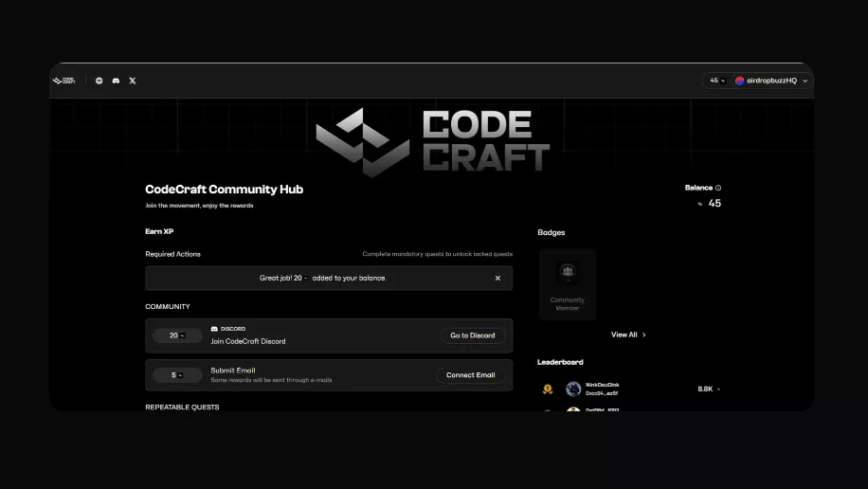Click the Connect Email button
Image resolution: width=868 pixels, height=489 pixels.
click(x=471, y=375)
